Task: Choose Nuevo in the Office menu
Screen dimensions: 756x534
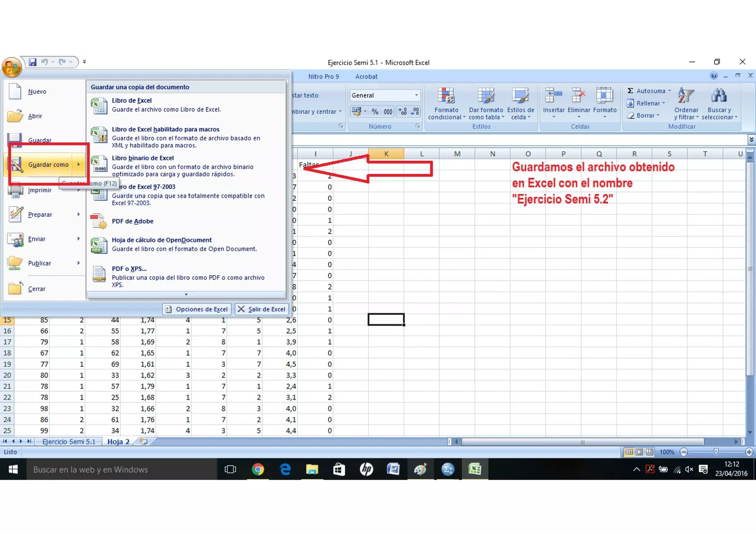Action: [x=44, y=92]
